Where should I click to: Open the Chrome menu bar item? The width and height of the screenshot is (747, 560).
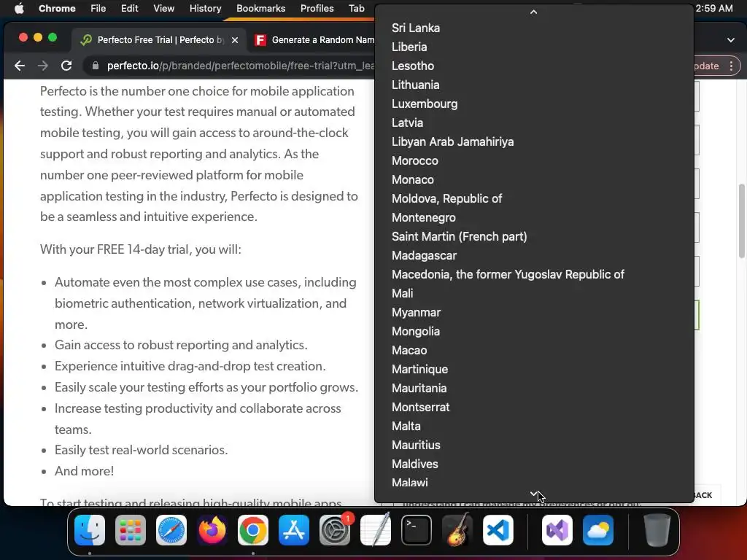57,8
